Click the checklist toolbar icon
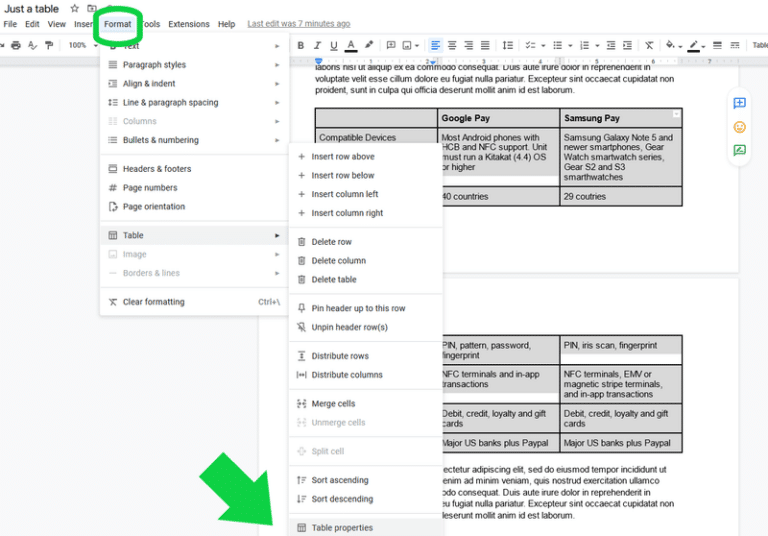 530,46
